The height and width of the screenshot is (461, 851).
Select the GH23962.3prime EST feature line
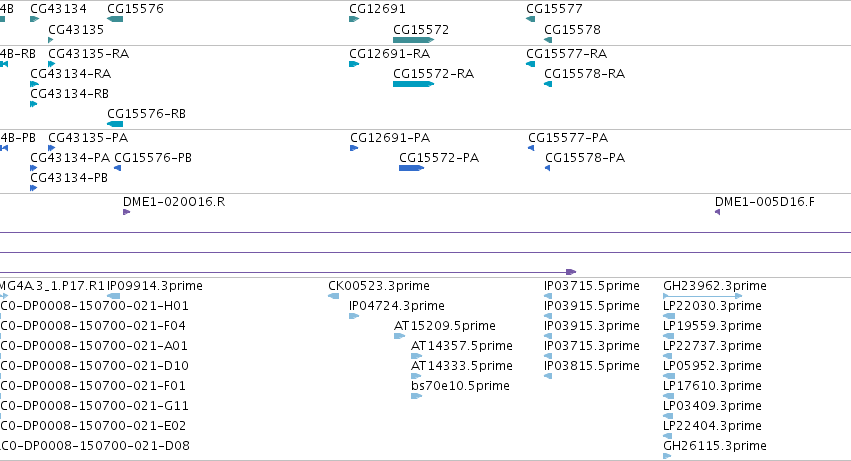pyautogui.click(x=702, y=296)
